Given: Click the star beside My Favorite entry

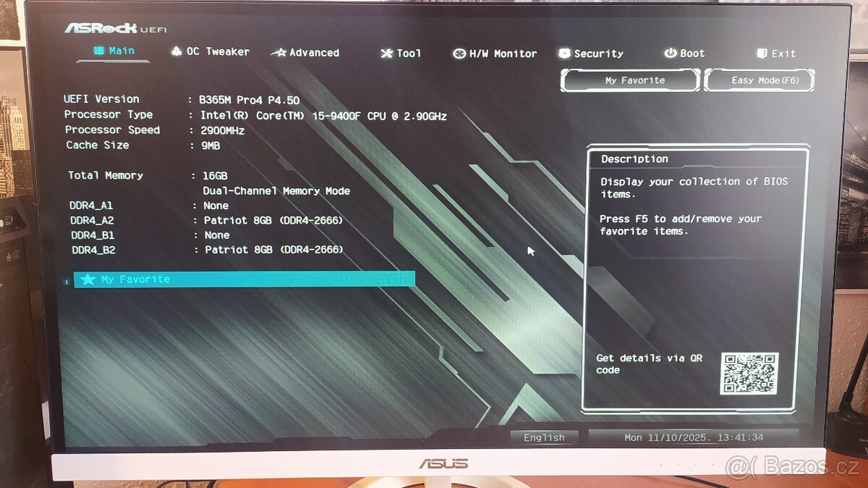Looking at the screenshot, I should pyautogui.click(x=88, y=279).
